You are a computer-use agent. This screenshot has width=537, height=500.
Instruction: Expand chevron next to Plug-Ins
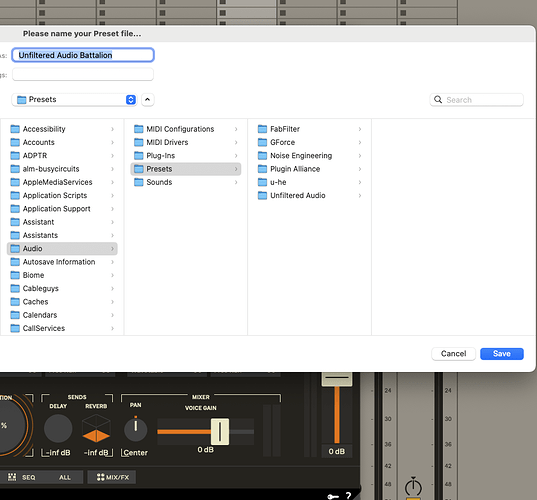click(236, 156)
